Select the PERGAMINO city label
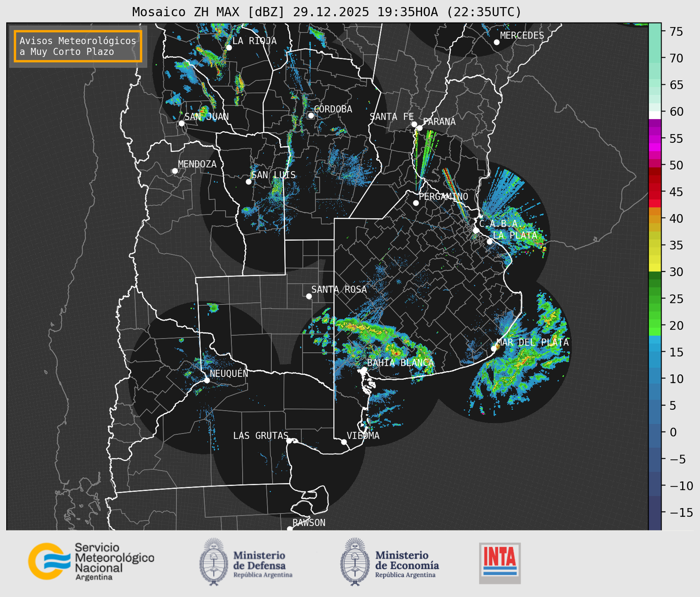 coord(444,196)
